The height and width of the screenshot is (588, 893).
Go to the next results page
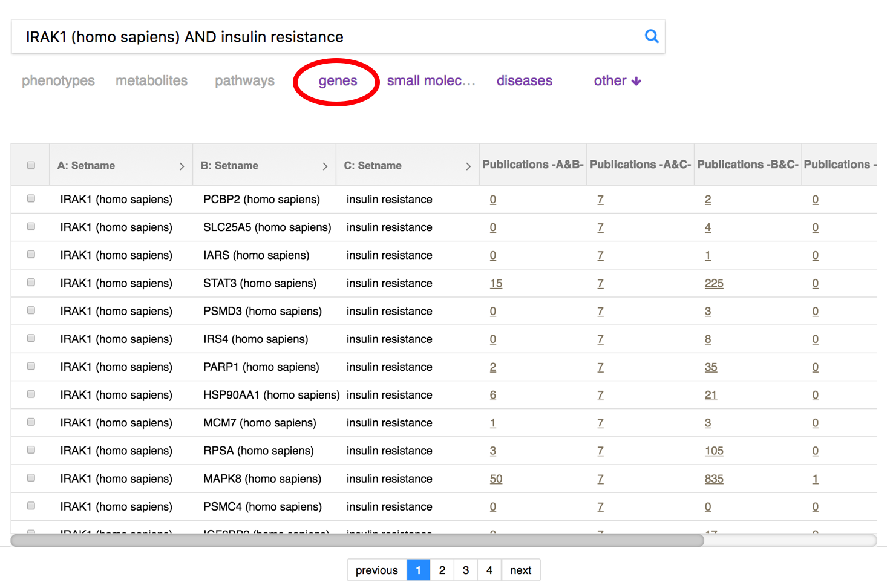521,570
